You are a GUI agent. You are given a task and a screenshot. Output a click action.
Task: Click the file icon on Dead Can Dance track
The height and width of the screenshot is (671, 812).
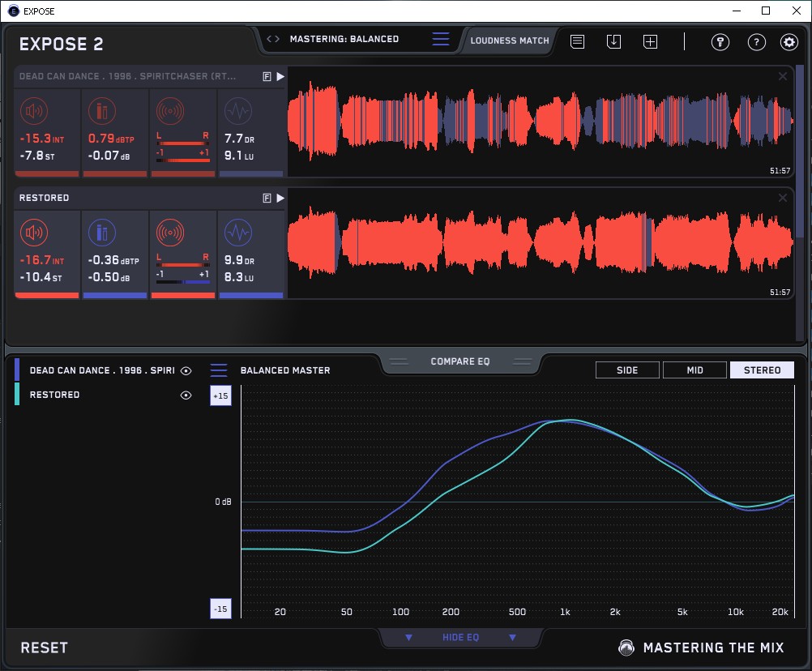click(267, 77)
